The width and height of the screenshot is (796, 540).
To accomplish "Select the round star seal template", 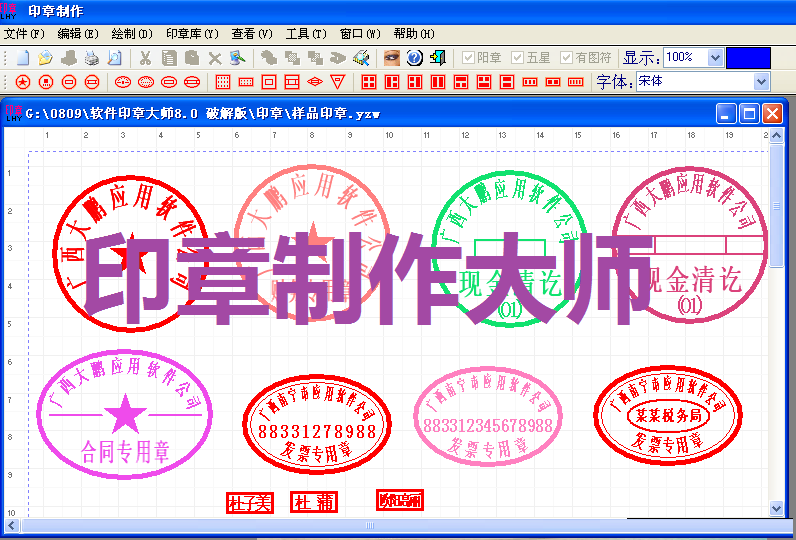I will (x=22, y=82).
